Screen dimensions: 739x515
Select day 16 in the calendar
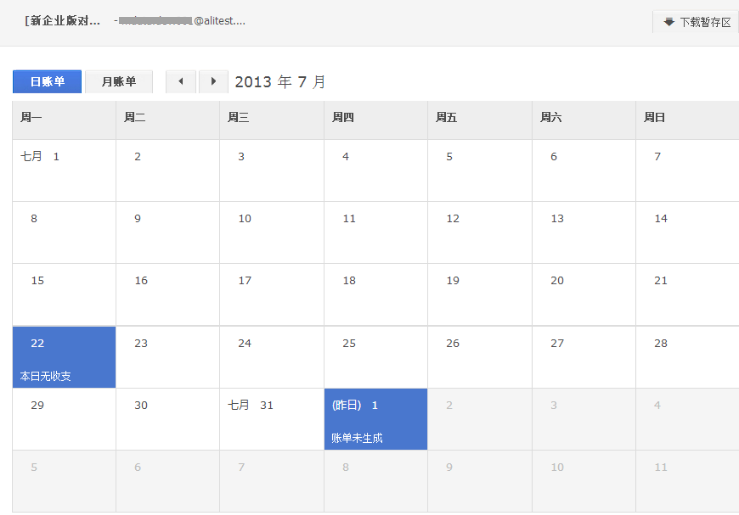168,294
